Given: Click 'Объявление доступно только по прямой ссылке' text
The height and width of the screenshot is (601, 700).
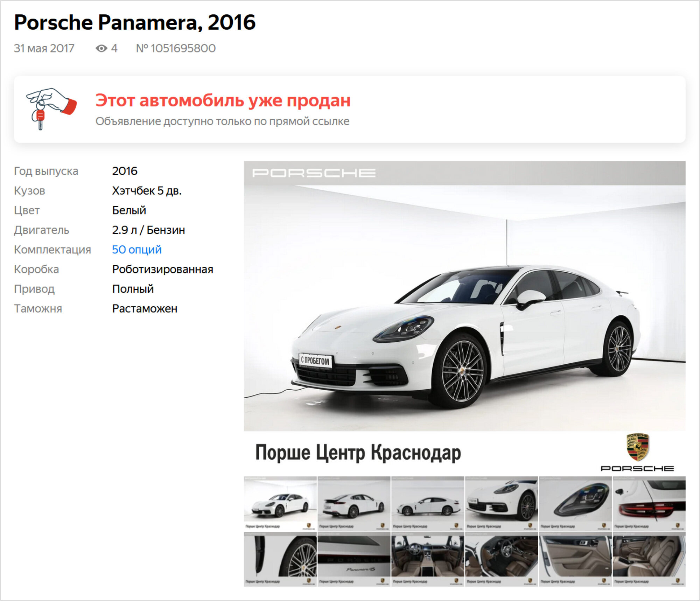Looking at the screenshot, I should coord(223,121).
